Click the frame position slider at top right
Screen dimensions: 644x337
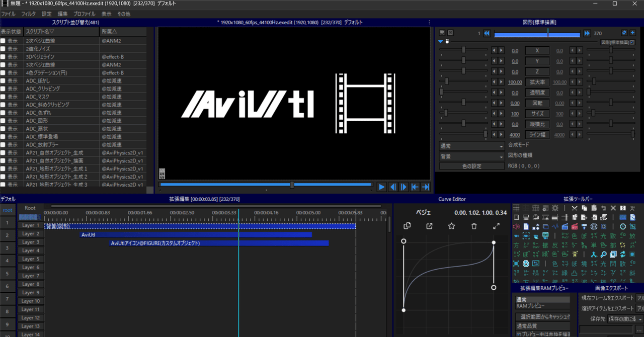pyautogui.click(x=536, y=34)
